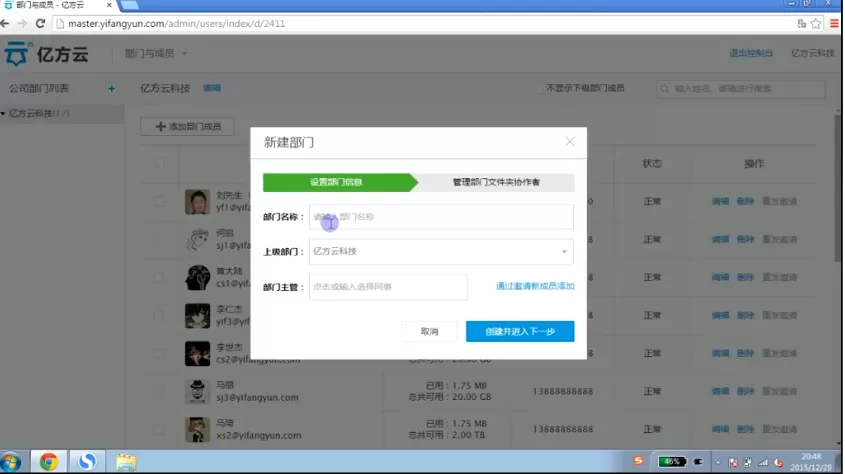845x474 pixels.
Task: Click the email sj3@yifangyun.com
Action: [257, 398]
